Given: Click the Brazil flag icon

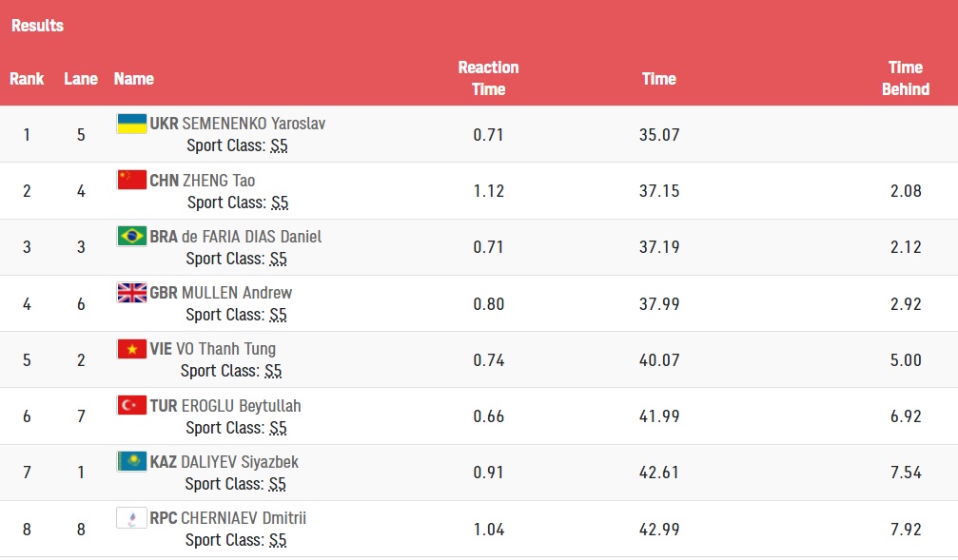Looking at the screenshot, I should tap(132, 237).
